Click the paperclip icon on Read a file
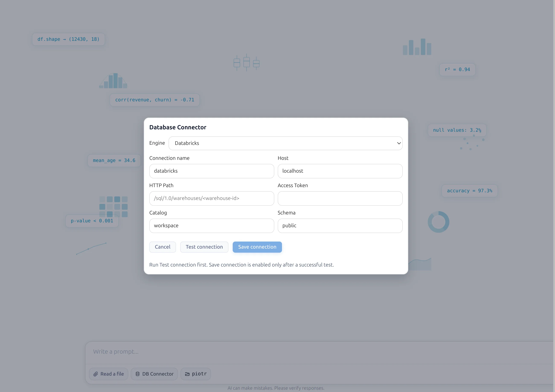Image resolution: width=555 pixels, height=392 pixels. [x=96, y=374]
